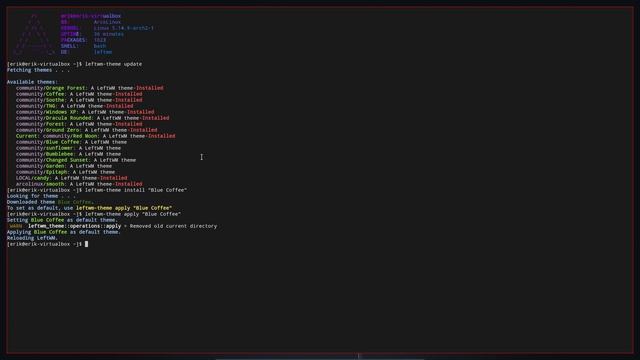
Task: Click 'leftwm_theme::operations::apply' text
Action: (74, 226)
